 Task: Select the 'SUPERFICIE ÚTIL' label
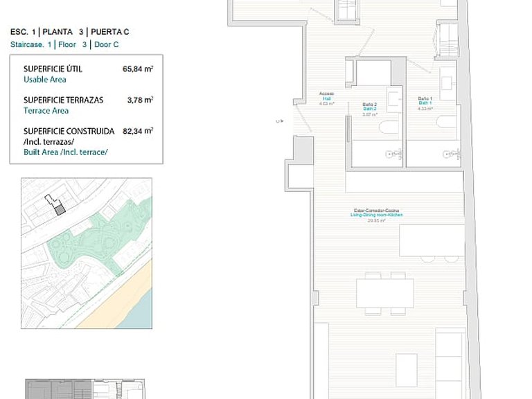pos(53,69)
